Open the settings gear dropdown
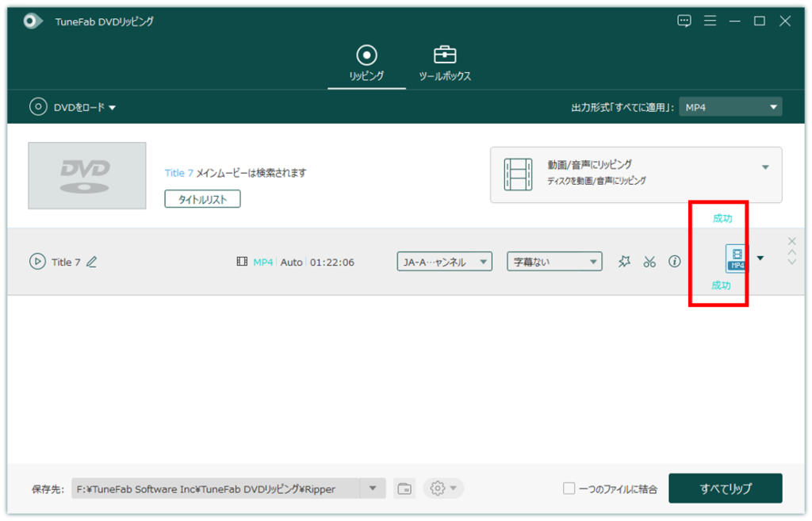 point(443,488)
